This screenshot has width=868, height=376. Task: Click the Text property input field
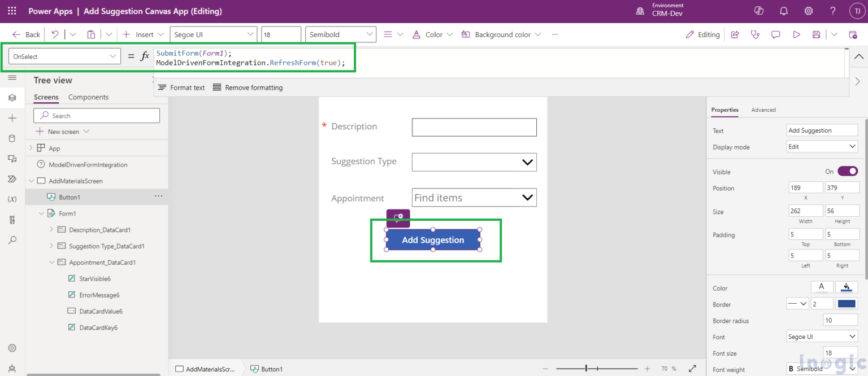tap(822, 130)
